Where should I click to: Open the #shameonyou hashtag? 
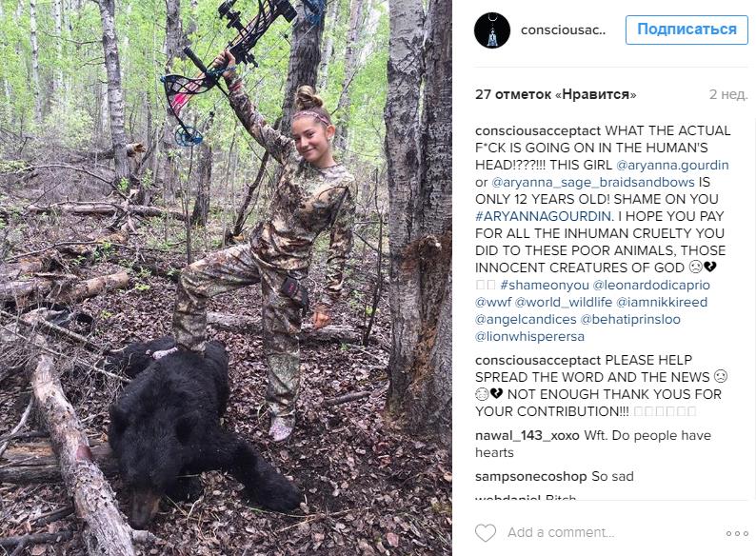coord(545,285)
